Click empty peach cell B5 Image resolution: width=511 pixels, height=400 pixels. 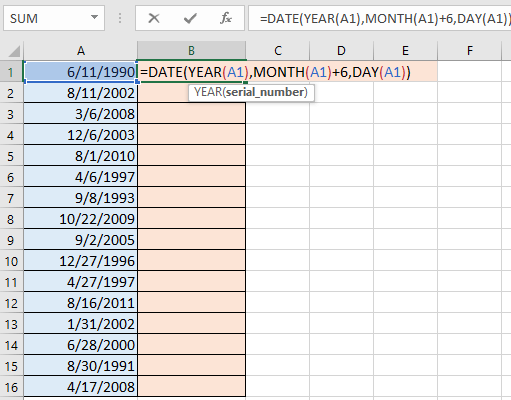(x=192, y=156)
